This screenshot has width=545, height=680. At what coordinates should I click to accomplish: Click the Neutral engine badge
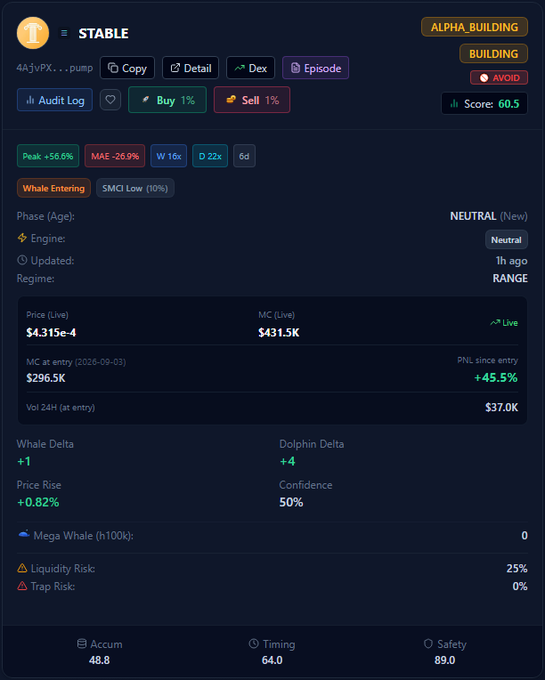(506, 239)
